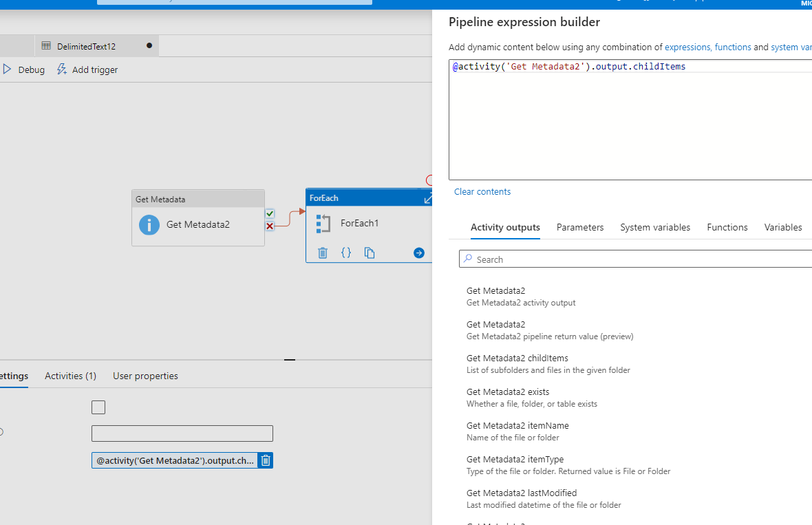Image resolution: width=812 pixels, height=525 pixels.
Task: Click the Get Metadata activity header
Action: (198, 199)
